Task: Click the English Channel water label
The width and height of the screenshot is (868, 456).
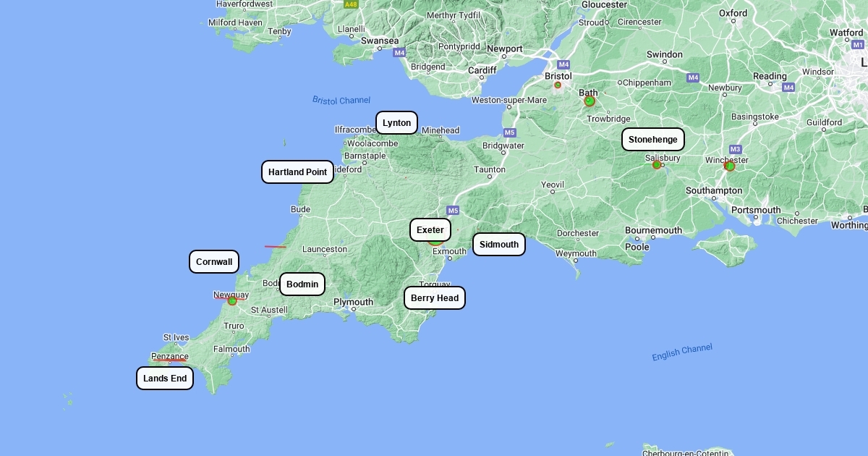Action: (x=682, y=352)
